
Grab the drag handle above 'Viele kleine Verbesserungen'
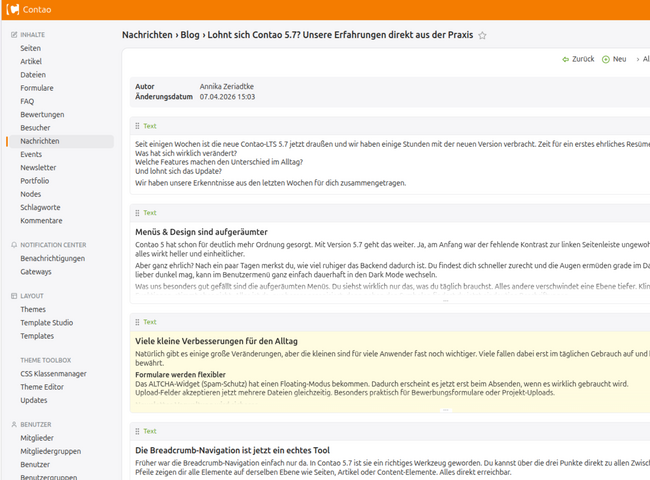[137, 322]
